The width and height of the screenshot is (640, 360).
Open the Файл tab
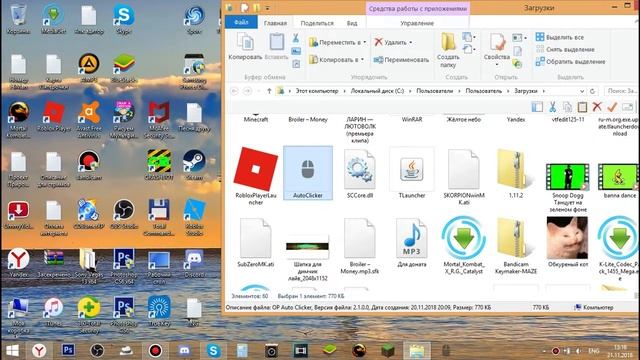pos(241,22)
